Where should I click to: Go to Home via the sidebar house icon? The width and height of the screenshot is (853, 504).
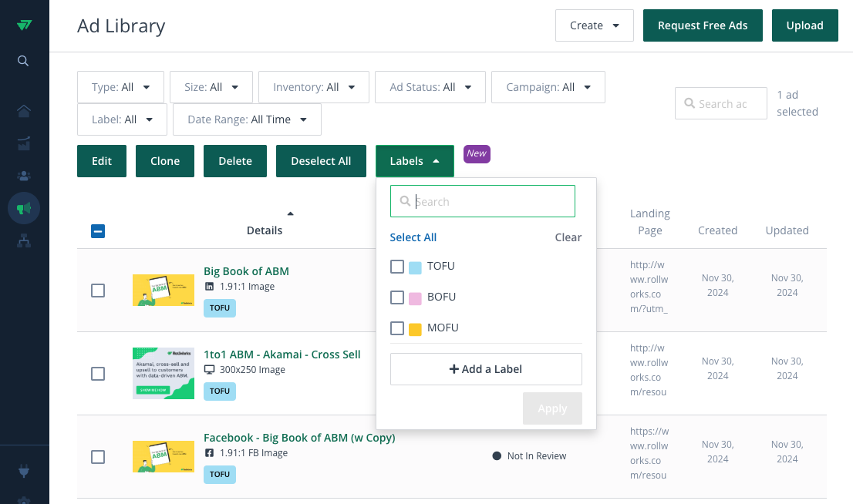click(x=24, y=111)
